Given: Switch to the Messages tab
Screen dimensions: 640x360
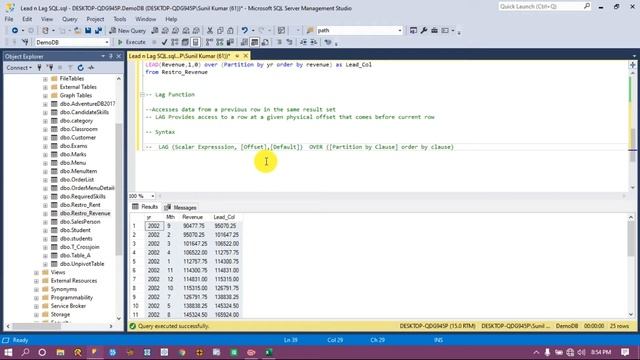Looking at the screenshot, I should point(180,207).
